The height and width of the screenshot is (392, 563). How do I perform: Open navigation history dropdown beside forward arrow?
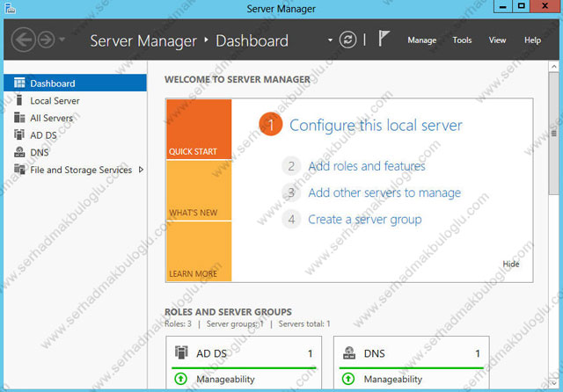pos(62,40)
